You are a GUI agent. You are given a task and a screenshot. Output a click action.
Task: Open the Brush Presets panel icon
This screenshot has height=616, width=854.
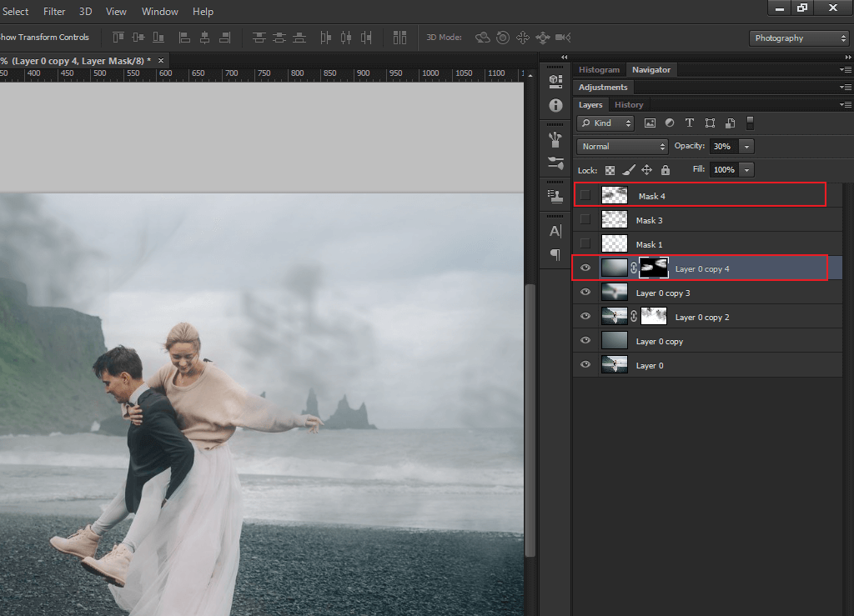pos(555,140)
